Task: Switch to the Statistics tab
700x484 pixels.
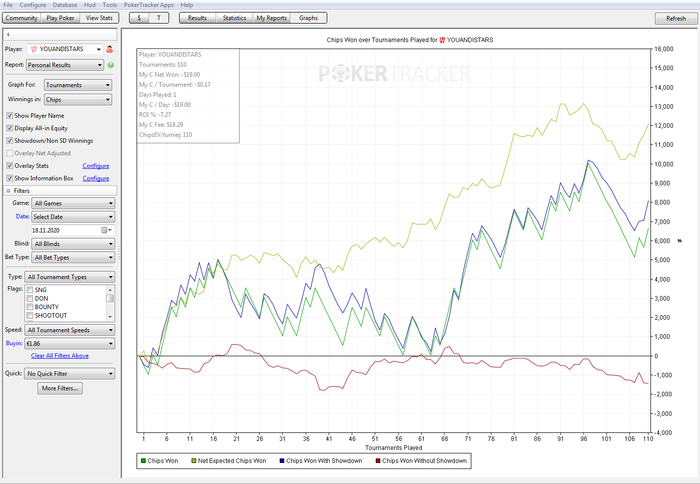Action: pyautogui.click(x=234, y=18)
